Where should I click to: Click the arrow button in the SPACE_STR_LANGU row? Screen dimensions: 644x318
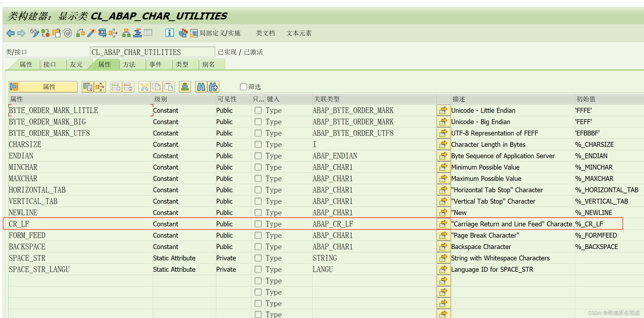click(x=444, y=269)
